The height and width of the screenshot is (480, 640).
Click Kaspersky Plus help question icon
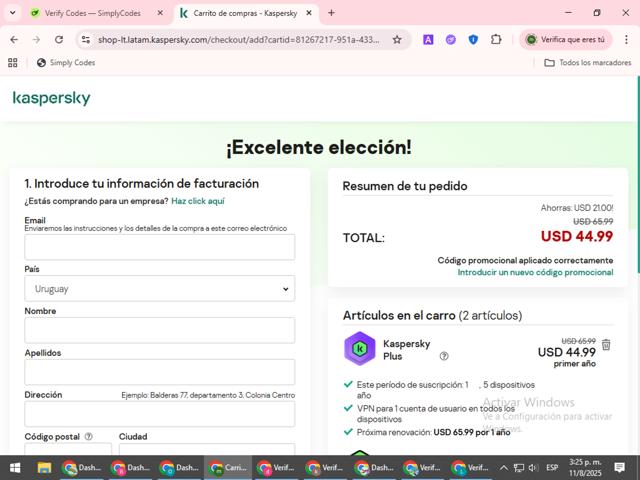[x=444, y=356]
